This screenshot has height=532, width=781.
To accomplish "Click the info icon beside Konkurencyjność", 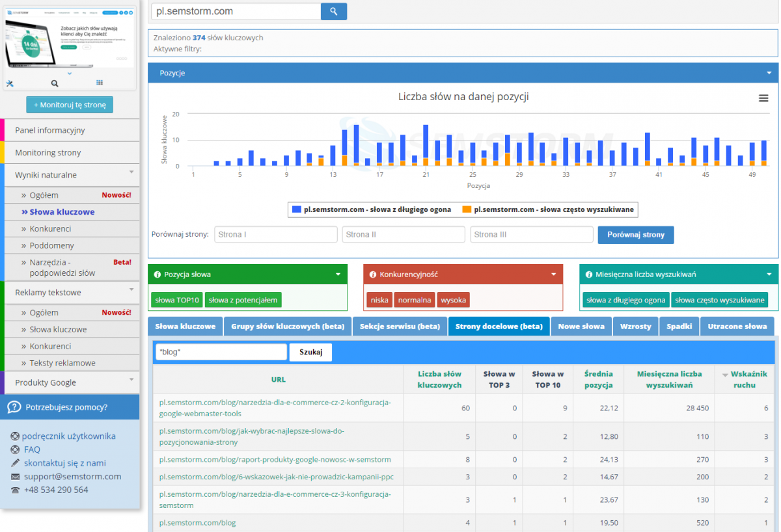I will click(372, 274).
